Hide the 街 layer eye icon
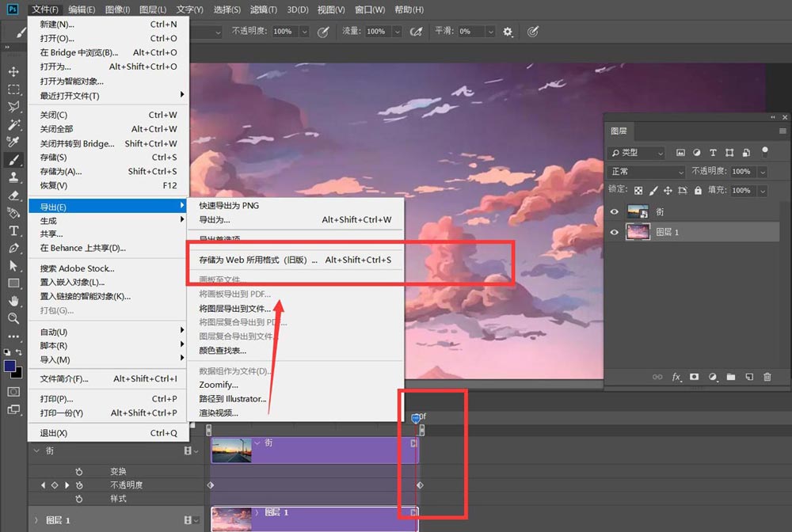792x532 pixels. [x=615, y=212]
